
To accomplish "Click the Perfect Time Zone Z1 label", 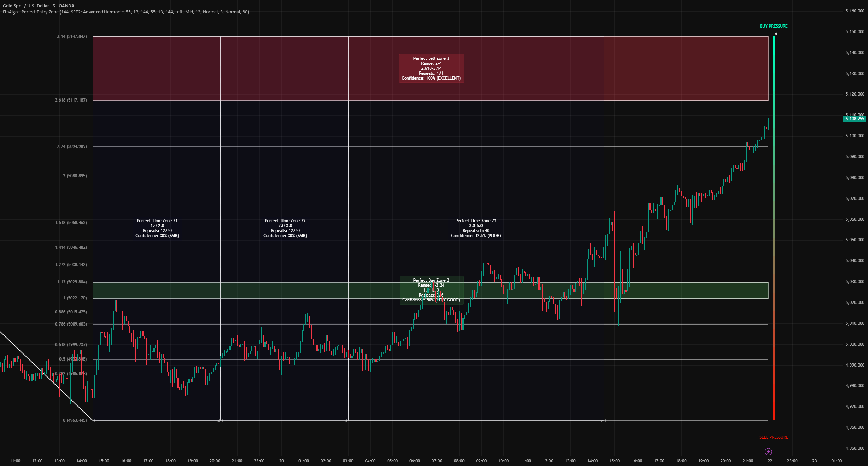I will point(157,228).
